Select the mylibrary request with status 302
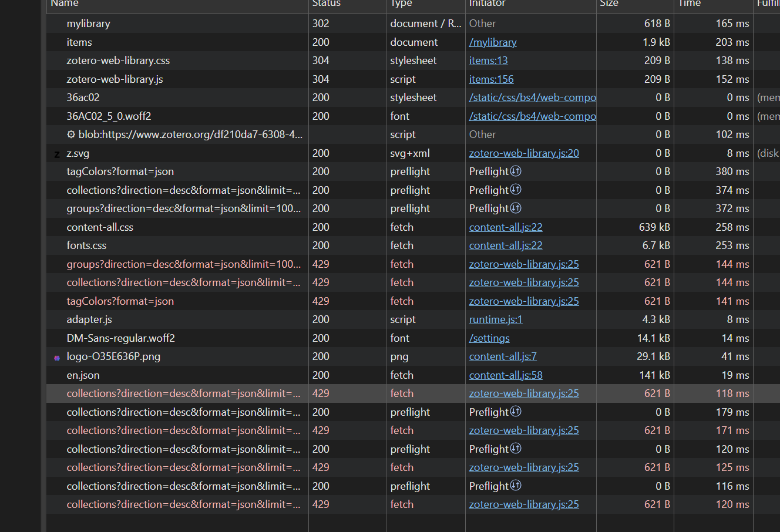This screenshot has width=780, height=532. tap(88, 23)
